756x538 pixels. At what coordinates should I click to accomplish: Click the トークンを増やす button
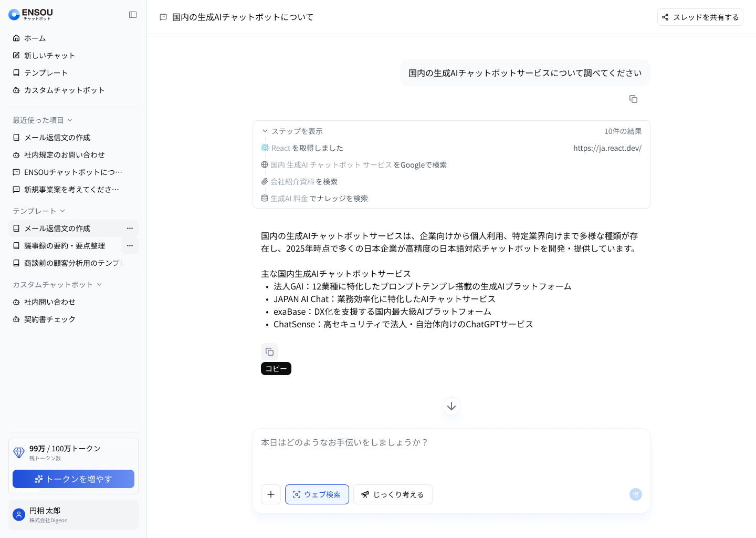73,479
